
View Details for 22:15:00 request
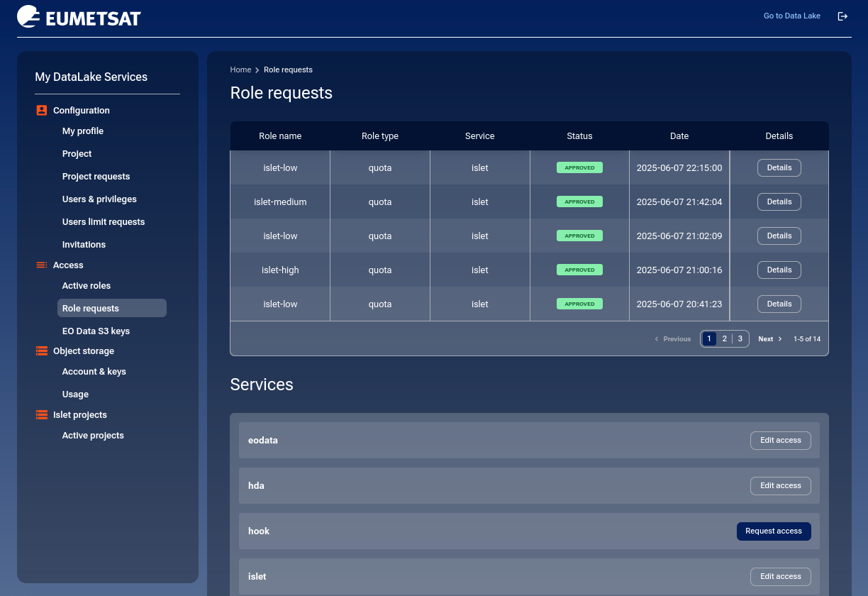tap(779, 168)
